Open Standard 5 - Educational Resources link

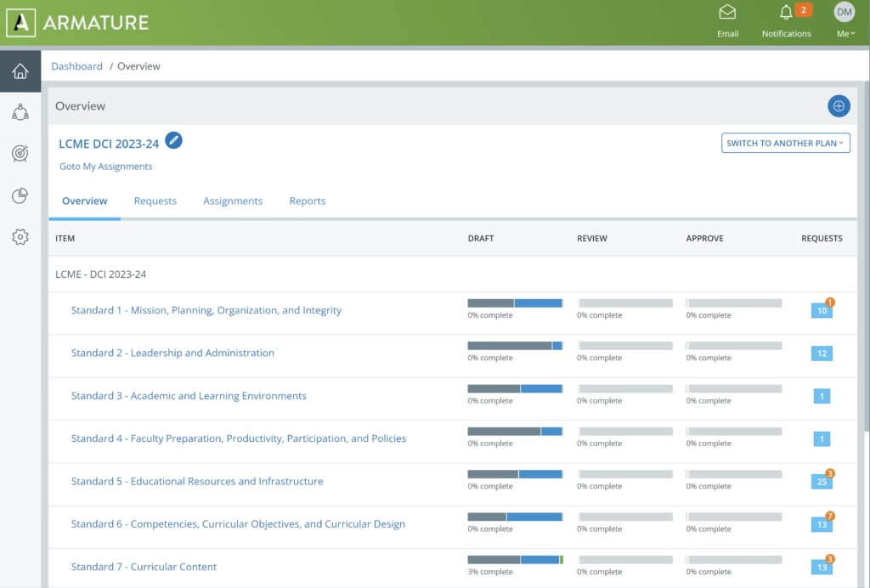[197, 481]
